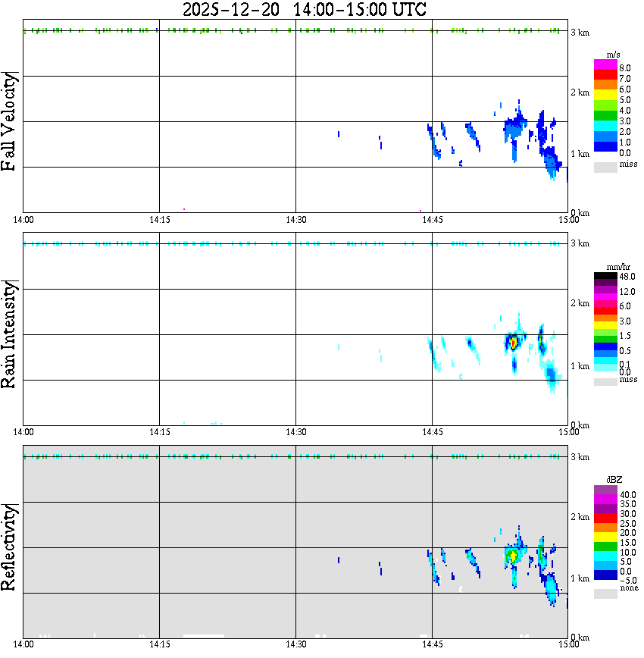Click the yellow swatch in the dBZ legend
Image resolution: width=644 pixels, height=658 pixels.
[605, 537]
